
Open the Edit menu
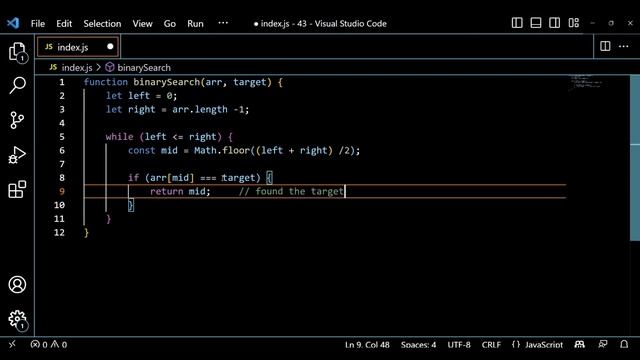click(64, 24)
